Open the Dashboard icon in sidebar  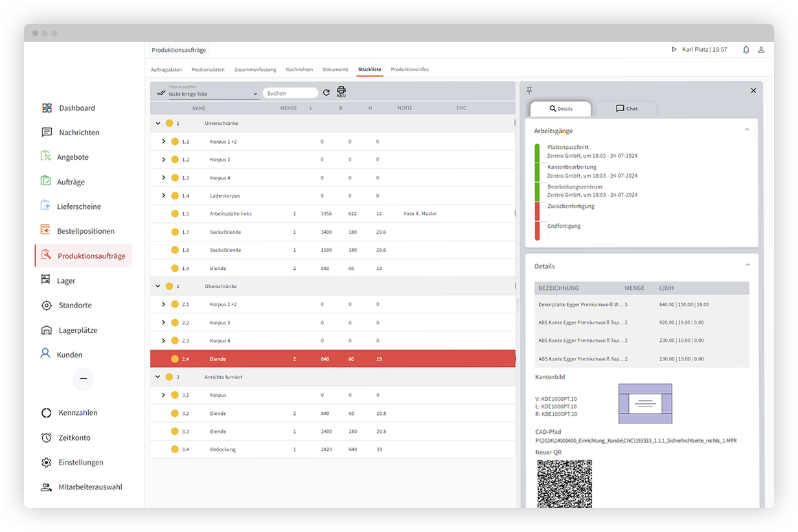47,108
